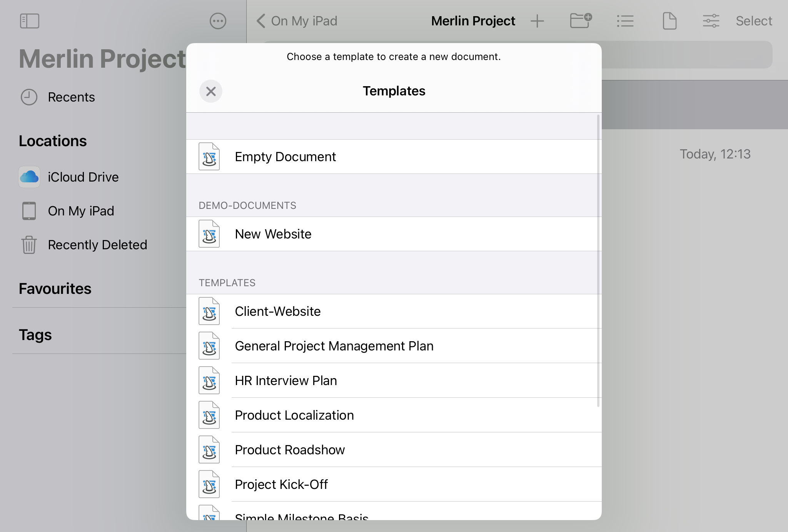This screenshot has height=532, width=788.
Task: Select New Website demo document
Action: pyautogui.click(x=394, y=233)
